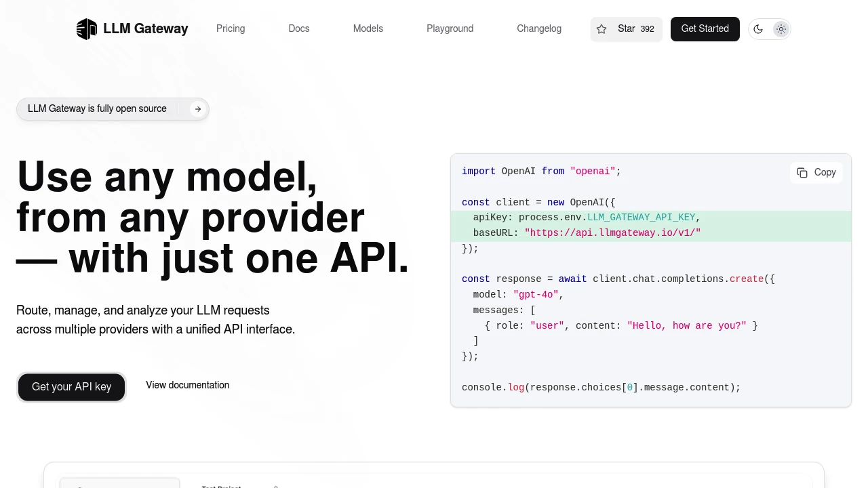868x488 pixels.
Task: Click the arrow in the open source banner
Action: point(197,109)
